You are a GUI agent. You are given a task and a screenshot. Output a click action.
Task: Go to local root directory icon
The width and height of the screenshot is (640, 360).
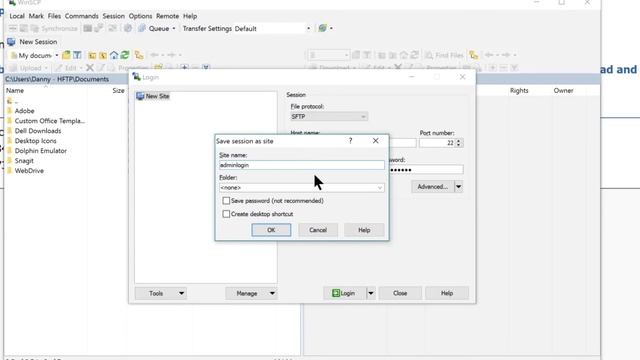(x=103, y=55)
